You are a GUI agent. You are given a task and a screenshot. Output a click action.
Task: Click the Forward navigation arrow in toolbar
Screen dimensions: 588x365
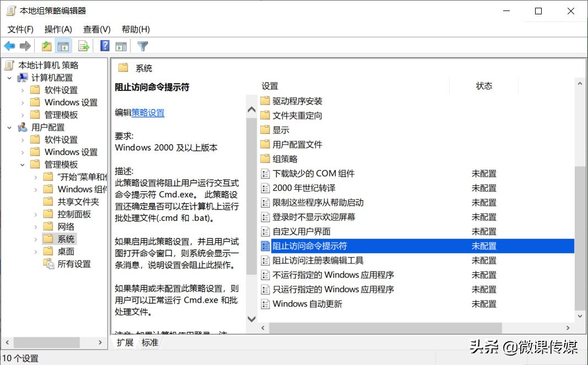[x=25, y=46]
